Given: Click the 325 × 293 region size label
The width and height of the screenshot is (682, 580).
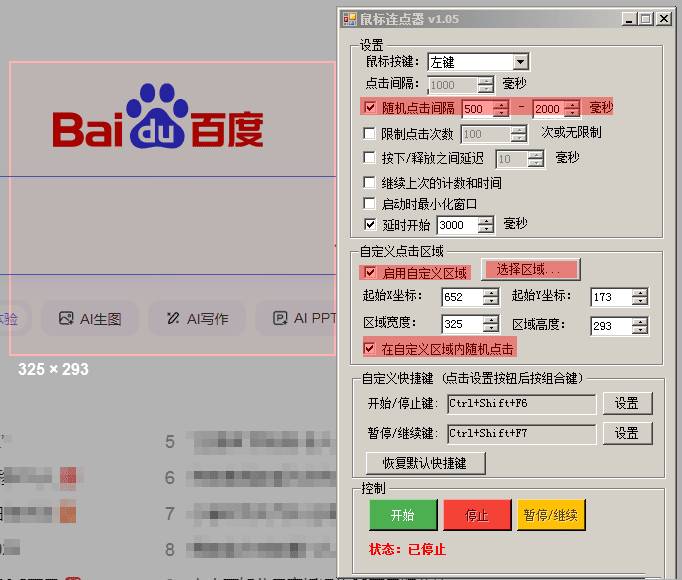Looking at the screenshot, I should 53,369.
